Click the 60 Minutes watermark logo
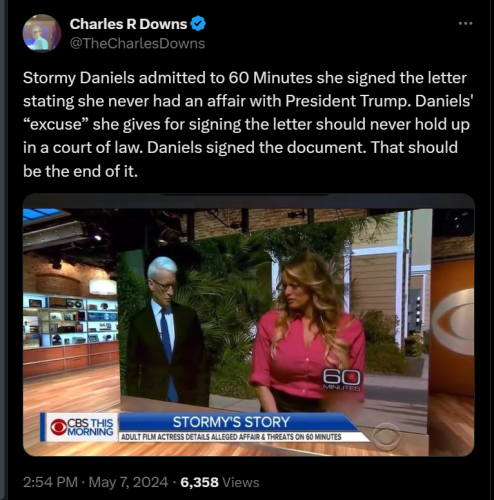 pyautogui.click(x=341, y=381)
